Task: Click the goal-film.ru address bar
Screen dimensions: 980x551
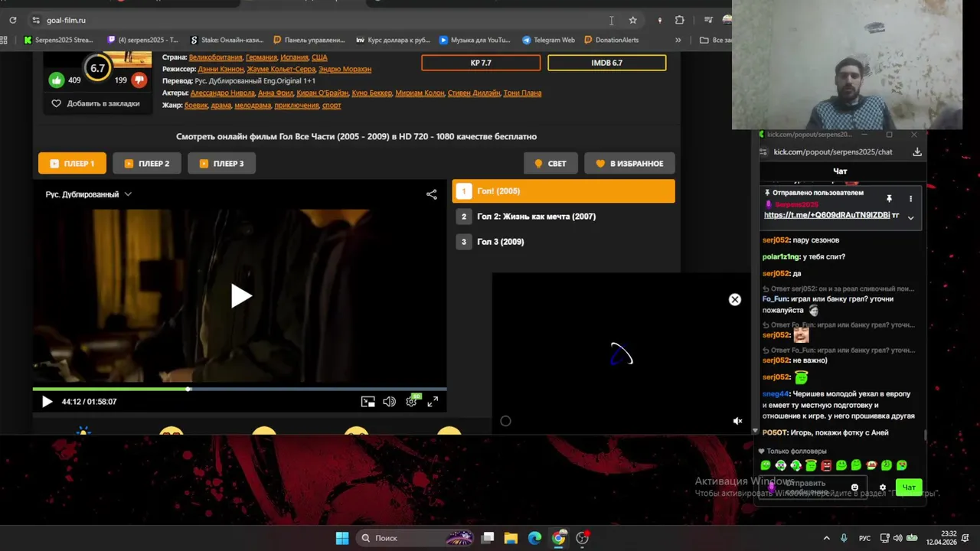Action: [322, 21]
